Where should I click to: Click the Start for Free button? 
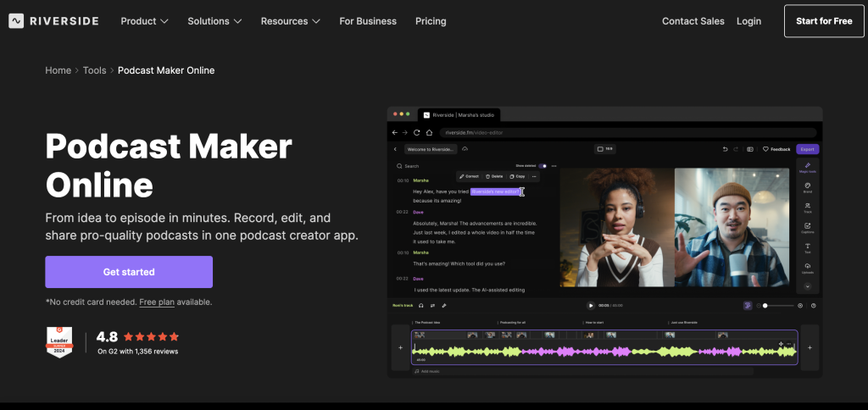(x=824, y=21)
